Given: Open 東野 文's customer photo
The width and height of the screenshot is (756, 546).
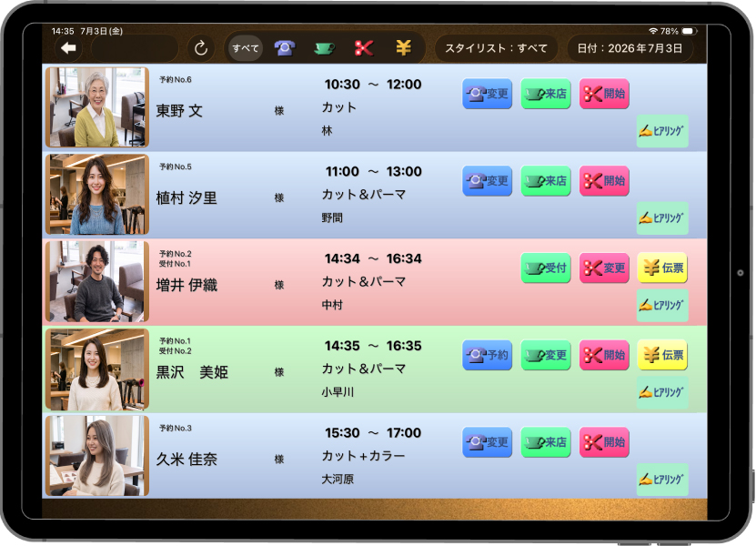Looking at the screenshot, I should 97,107.
